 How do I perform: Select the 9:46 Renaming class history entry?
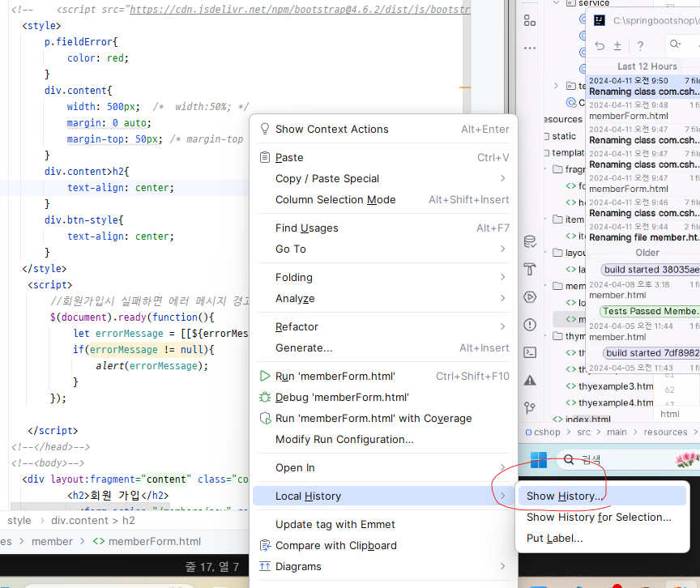(x=642, y=208)
